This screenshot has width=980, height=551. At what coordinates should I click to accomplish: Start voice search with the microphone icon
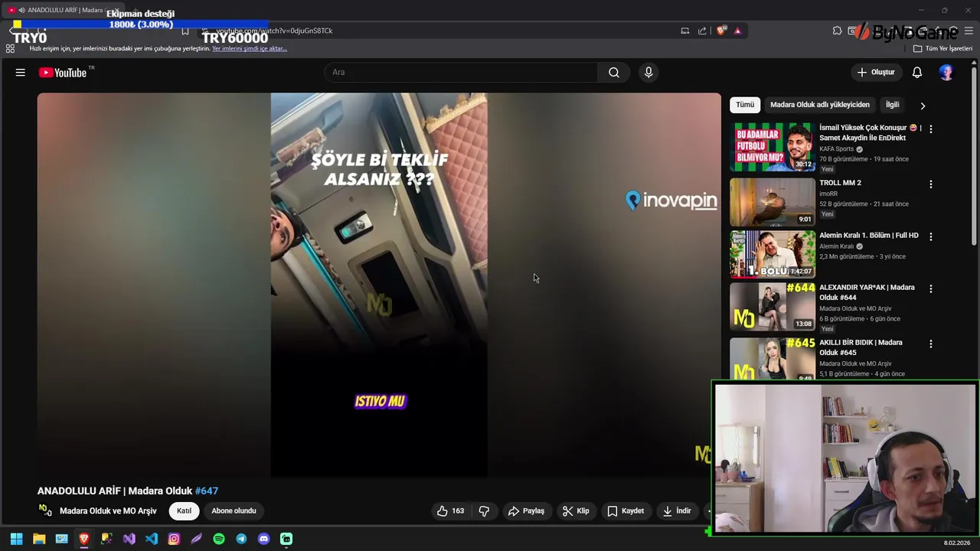tap(648, 72)
